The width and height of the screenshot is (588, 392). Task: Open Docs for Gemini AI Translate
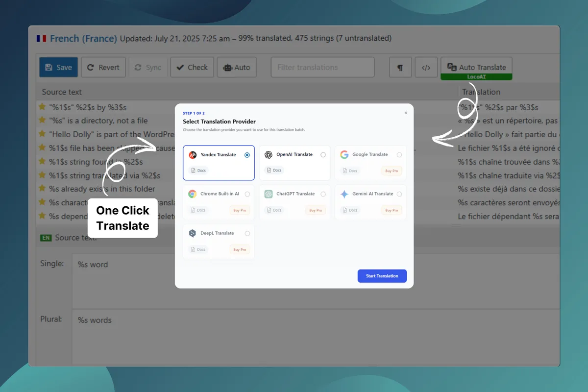[x=350, y=210]
